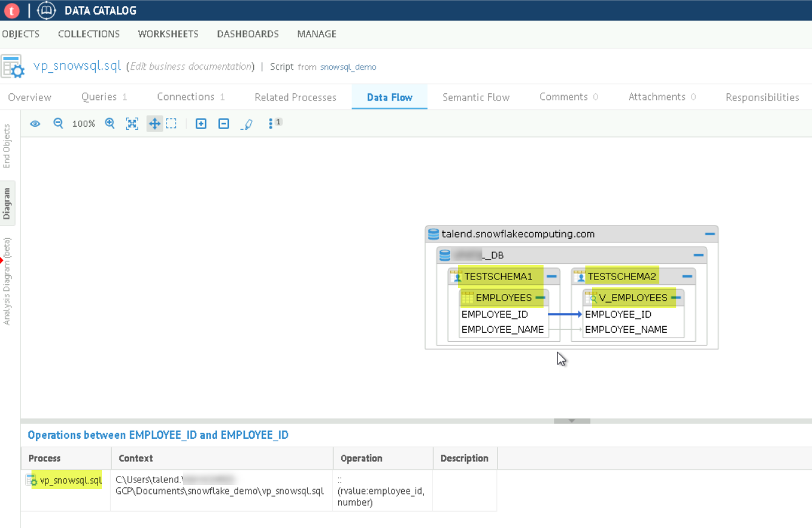Screen dimensions: 812x528
Task: Collapse the talend.snowflakecomputing.com container
Action: click(x=710, y=234)
